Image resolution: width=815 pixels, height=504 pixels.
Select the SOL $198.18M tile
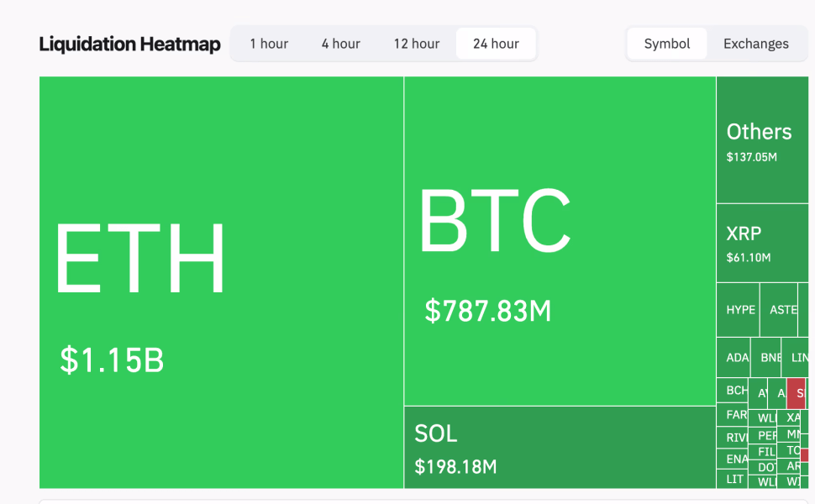click(560, 448)
